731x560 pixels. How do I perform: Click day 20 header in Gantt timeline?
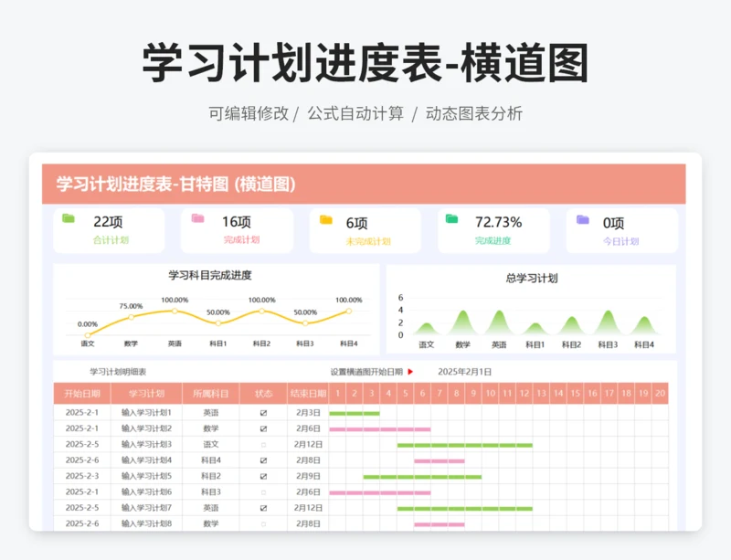(660, 394)
